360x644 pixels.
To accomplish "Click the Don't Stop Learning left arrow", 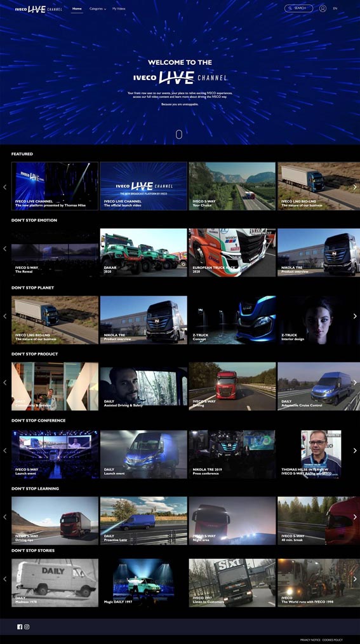I will click(x=5, y=517).
